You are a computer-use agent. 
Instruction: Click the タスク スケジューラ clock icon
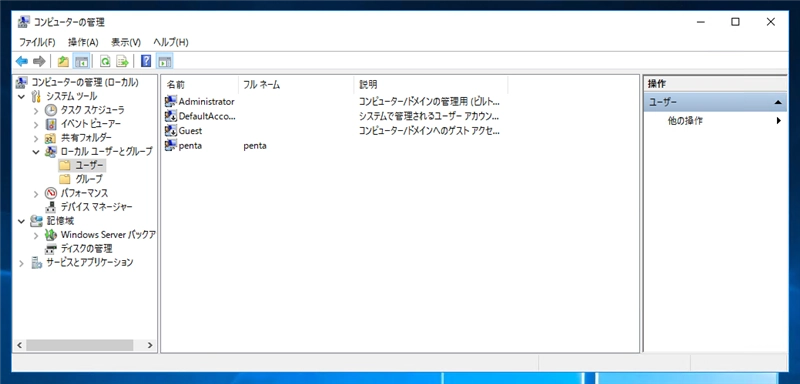51,110
